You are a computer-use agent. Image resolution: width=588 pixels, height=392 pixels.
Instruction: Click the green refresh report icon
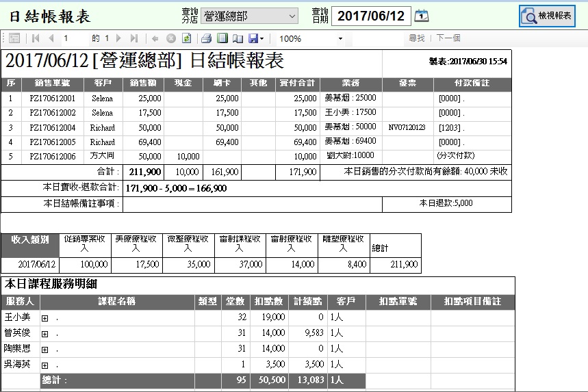point(186,38)
